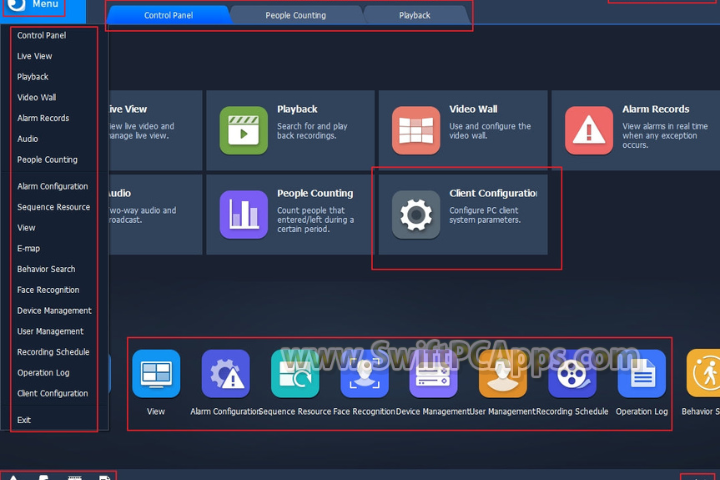Select Face Recognition in the menu list
This screenshot has height=480, width=720.
pyautogui.click(x=48, y=290)
